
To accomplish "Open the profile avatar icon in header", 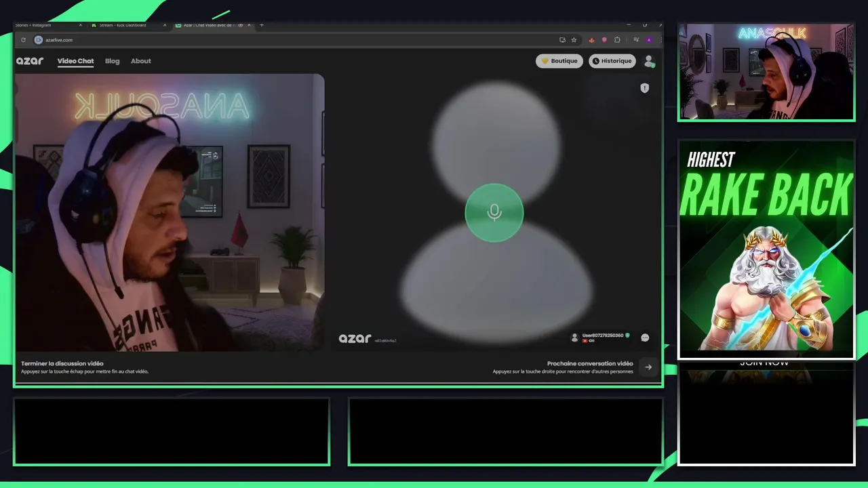I will (x=649, y=61).
